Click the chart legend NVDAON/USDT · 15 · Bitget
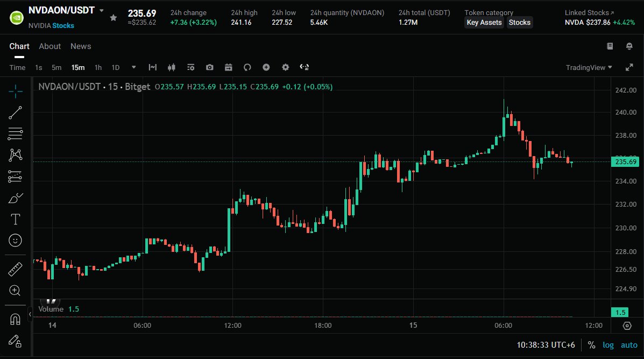This screenshot has width=644, height=359. point(94,87)
